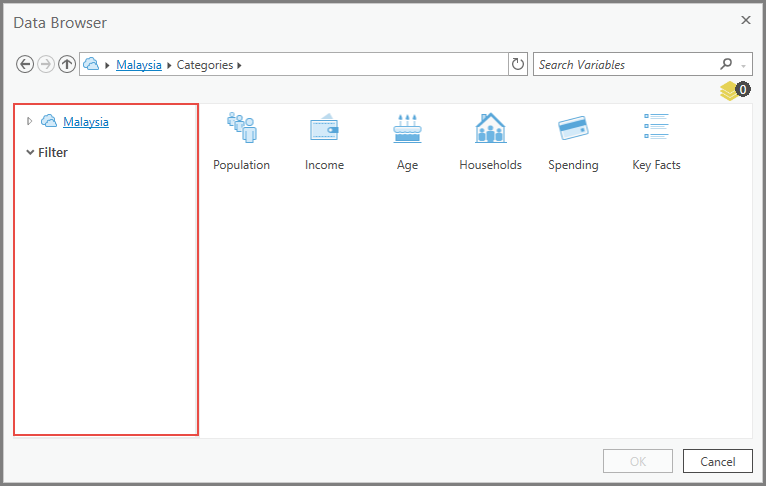Go back with the left arrow

(x=25, y=64)
